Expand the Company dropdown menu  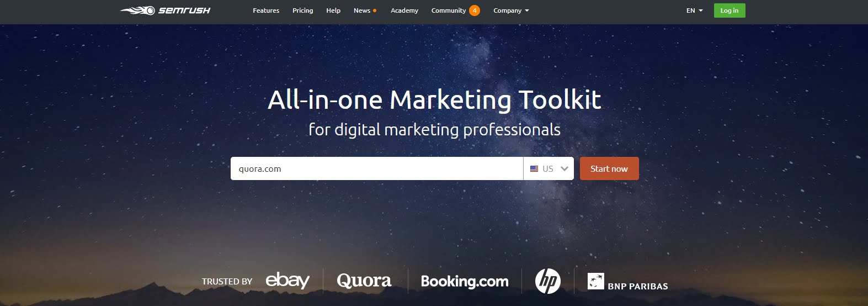[x=511, y=10]
